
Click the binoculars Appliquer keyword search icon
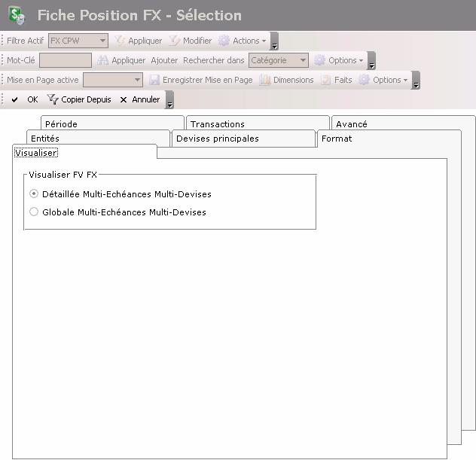(x=103, y=60)
